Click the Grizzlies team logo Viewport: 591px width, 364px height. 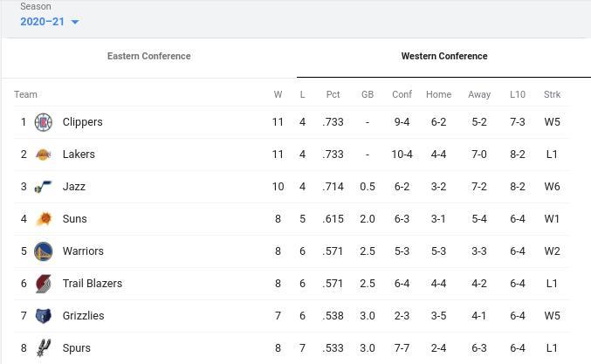click(x=43, y=316)
